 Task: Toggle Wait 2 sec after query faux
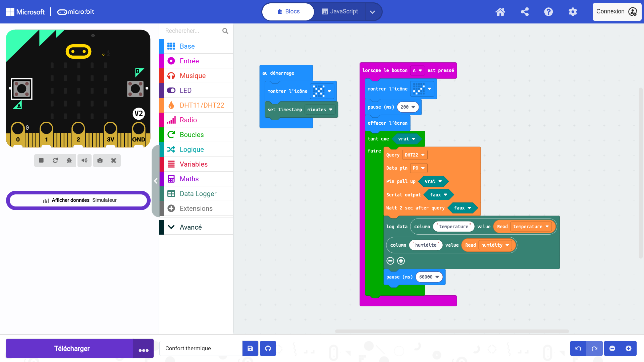coord(462,208)
